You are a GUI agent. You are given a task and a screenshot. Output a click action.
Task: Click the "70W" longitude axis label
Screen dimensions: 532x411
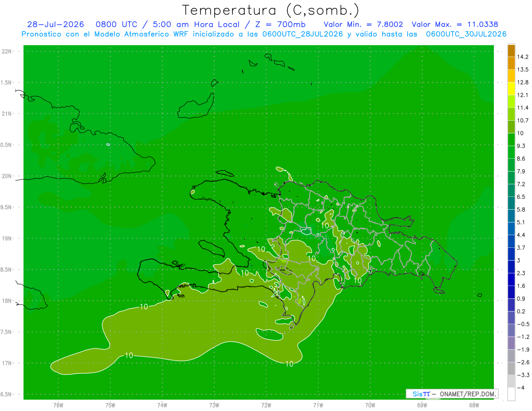click(370, 405)
